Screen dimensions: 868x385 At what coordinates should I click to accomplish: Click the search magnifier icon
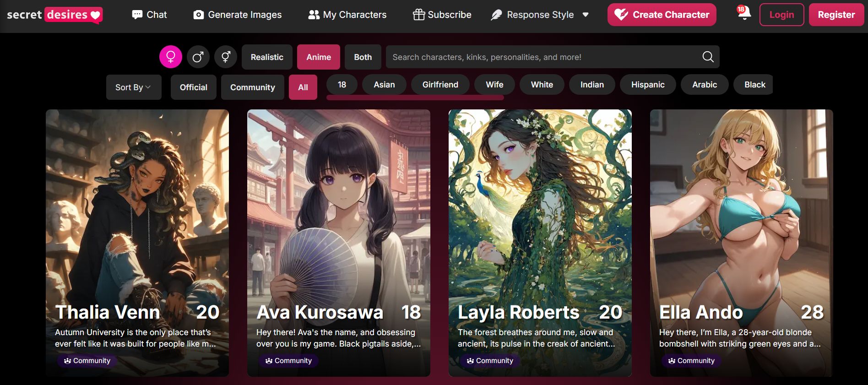click(x=708, y=57)
